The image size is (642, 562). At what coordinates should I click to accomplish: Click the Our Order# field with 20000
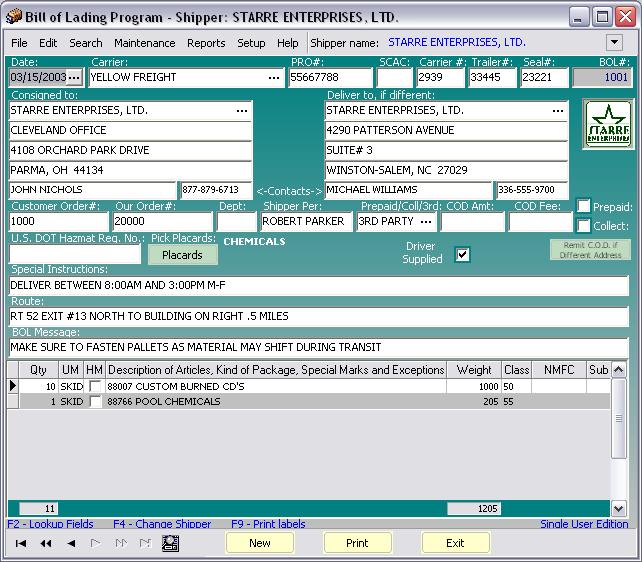pyautogui.click(x=163, y=221)
